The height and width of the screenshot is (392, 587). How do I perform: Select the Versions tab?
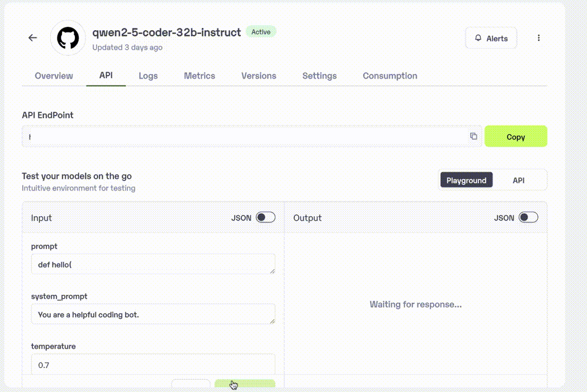tap(259, 75)
